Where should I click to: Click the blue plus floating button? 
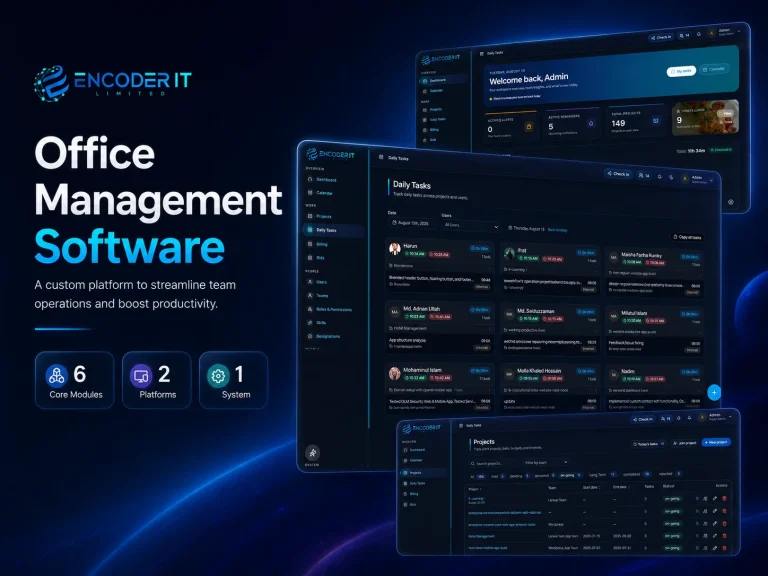pyautogui.click(x=714, y=392)
